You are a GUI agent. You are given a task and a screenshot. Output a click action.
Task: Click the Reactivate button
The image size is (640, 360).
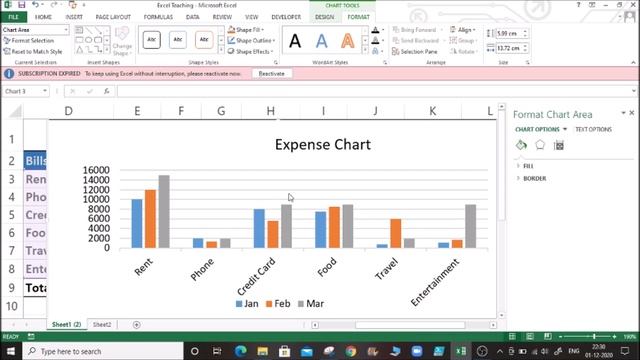click(271, 74)
